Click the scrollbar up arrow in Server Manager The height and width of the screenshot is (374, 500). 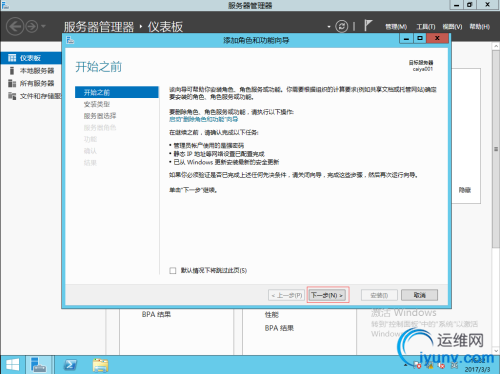(496, 46)
